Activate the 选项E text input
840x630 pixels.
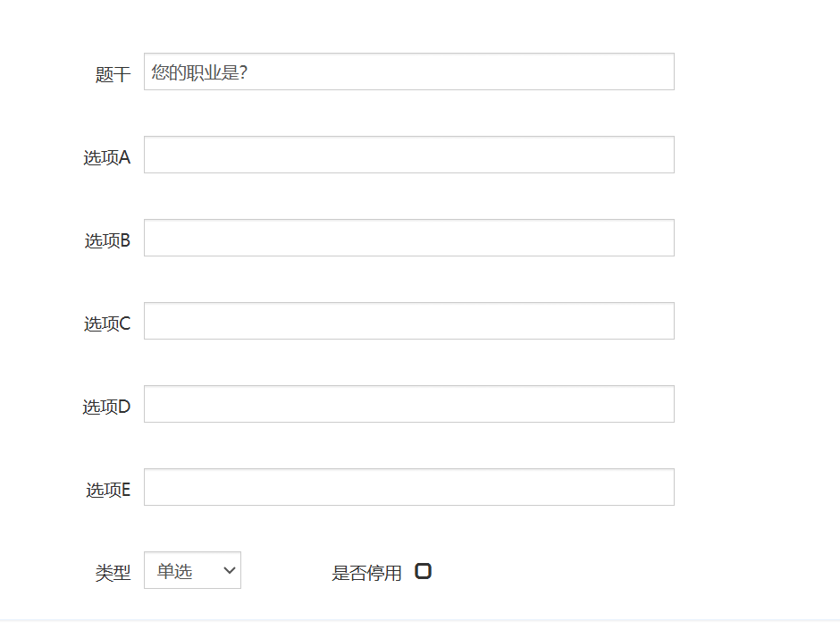[408, 487]
